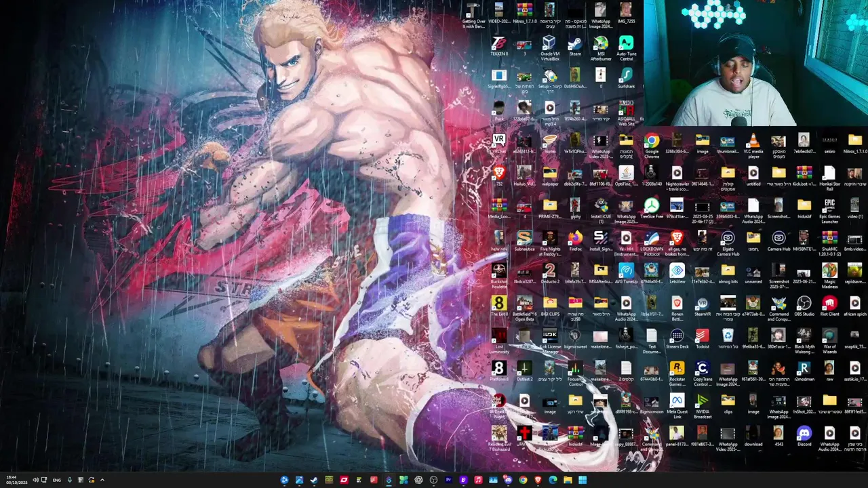Open CopyTrans Control Center icon
The image size is (868, 488).
click(x=703, y=373)
